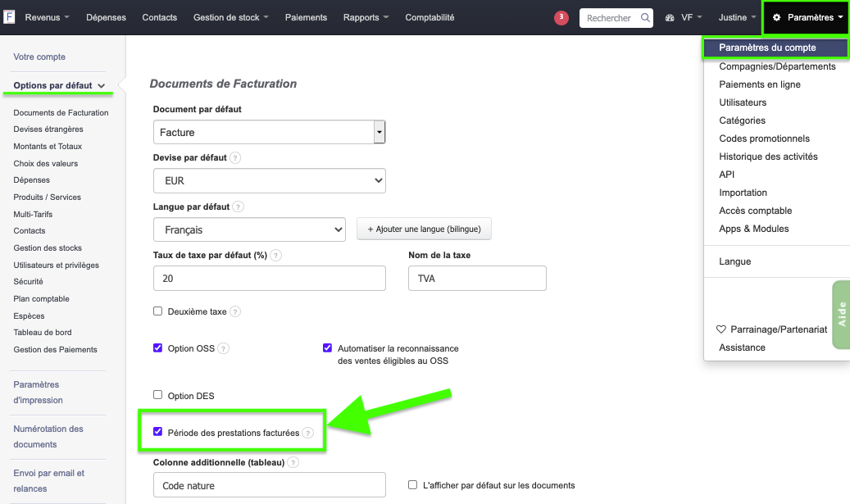Uncheck the Option OSS checkbox
Image resolution: width=850 pixels, height=504 pixels.
158,348
